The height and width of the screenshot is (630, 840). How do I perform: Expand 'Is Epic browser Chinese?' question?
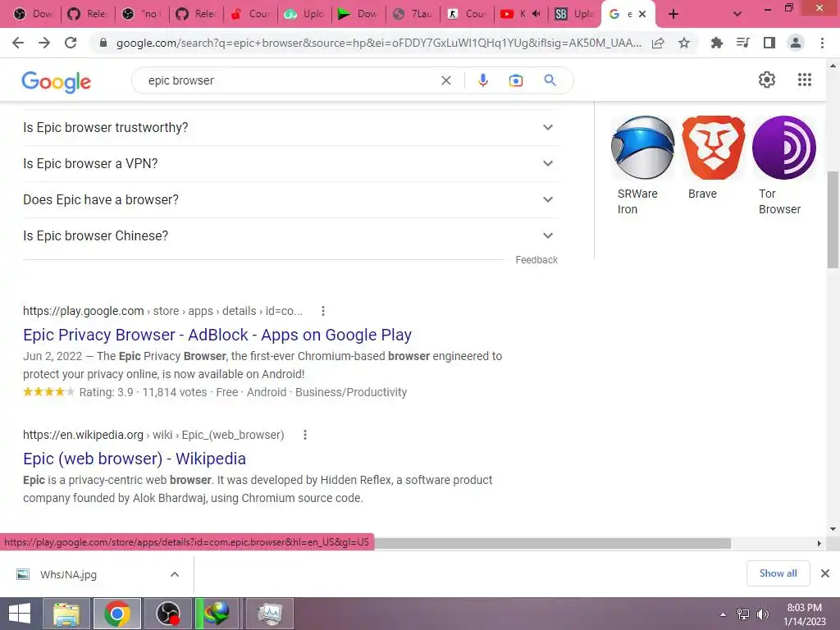[290, 235]
